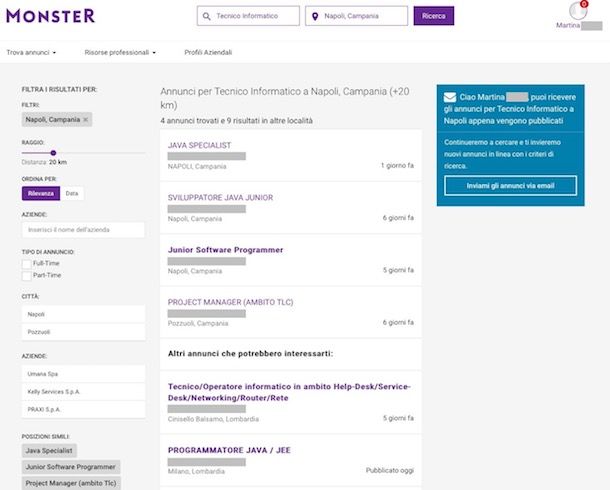Click the 'Milano, Lombardia' location text
Viewport: 610px width, 490px height.
pos(196,471)
